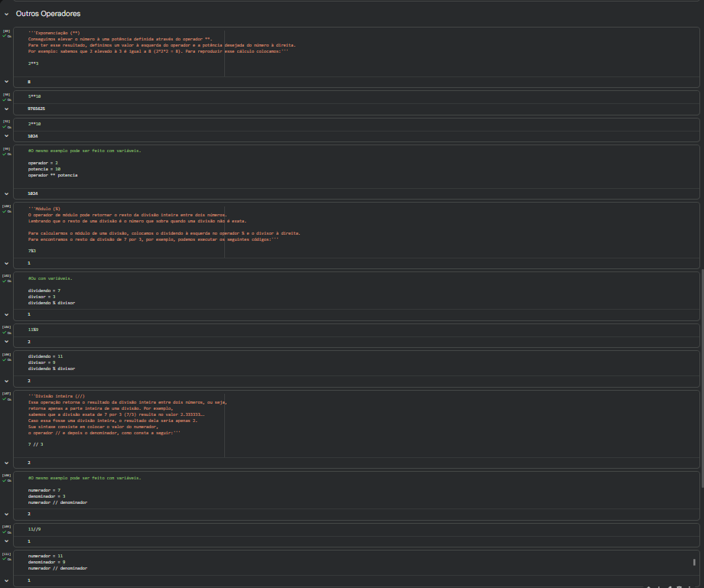Click the 7%3 code line
Image resolution: width=704 pixels, height=588 pixels.
tap(32, 251)
